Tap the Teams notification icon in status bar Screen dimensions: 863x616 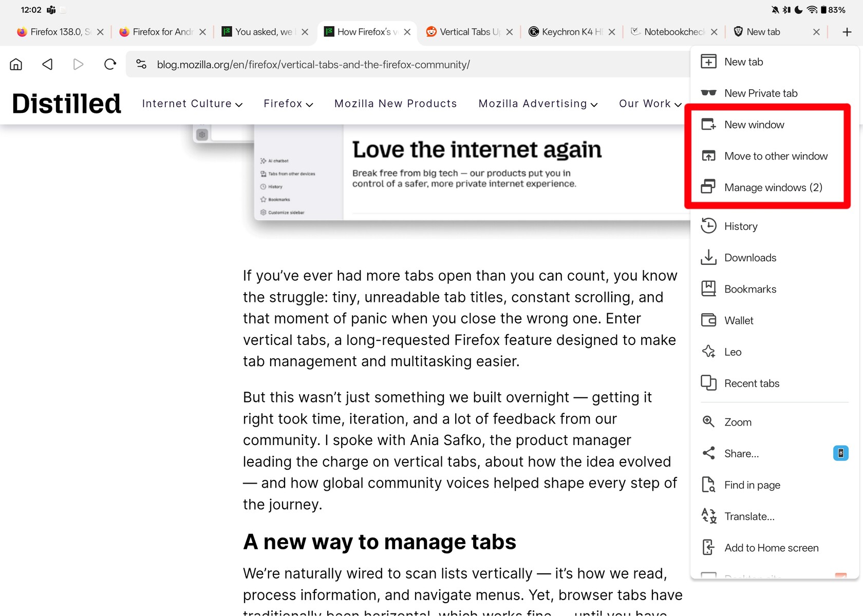tap(51, 10)
